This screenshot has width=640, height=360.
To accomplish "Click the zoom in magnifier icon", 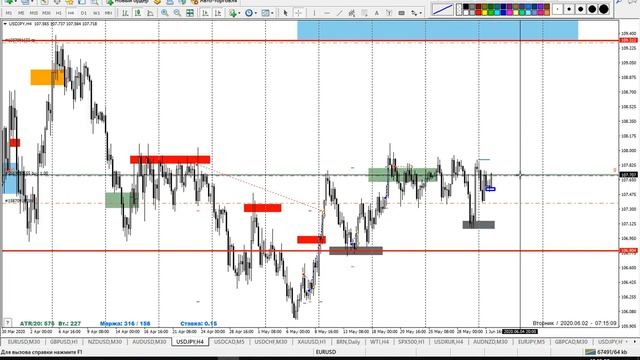I will (164, 13).
